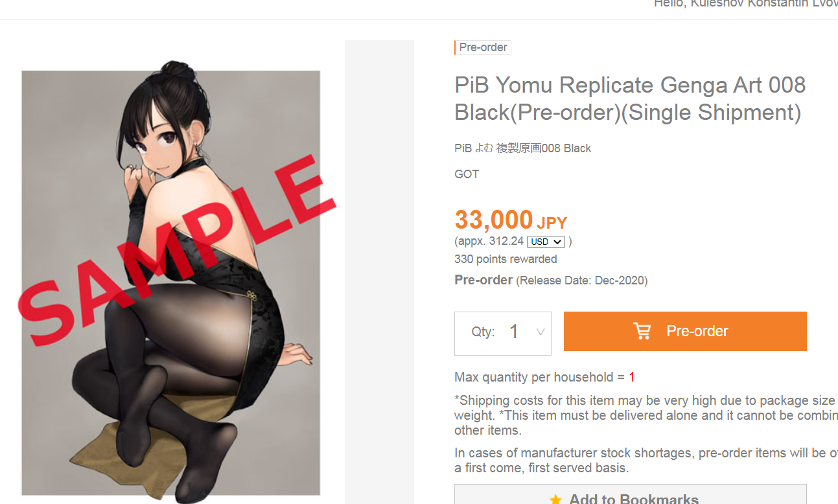838x504 pixels.
Task: Click the Add to Bookmarks button
Action: [631, 494]
